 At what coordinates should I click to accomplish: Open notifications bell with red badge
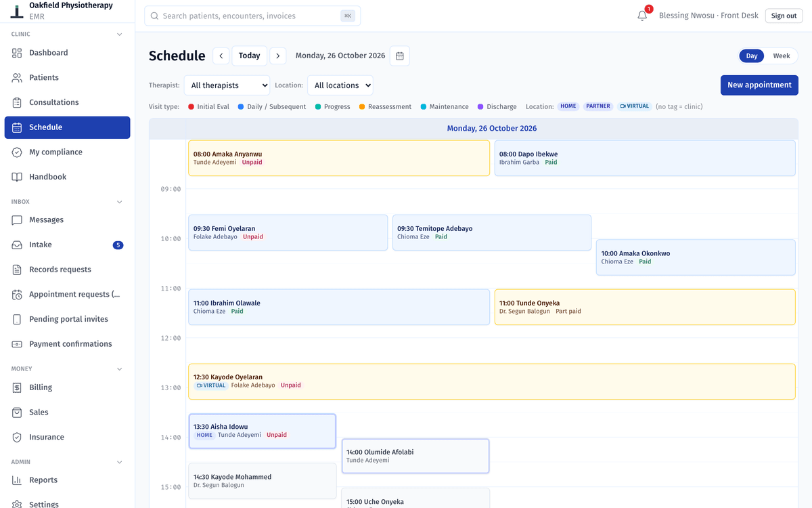pyautogui.click(x=643, y=15)
